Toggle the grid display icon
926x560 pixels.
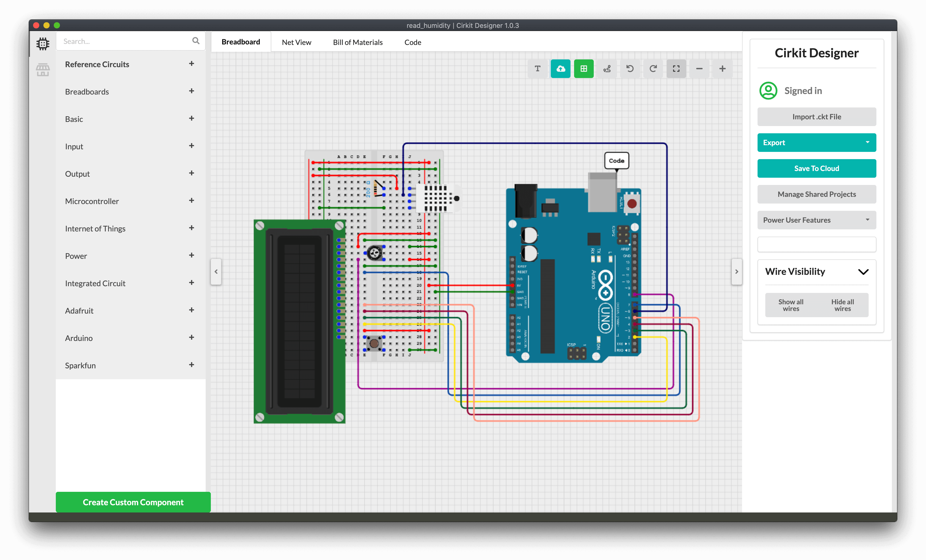[x=584, y=68]
